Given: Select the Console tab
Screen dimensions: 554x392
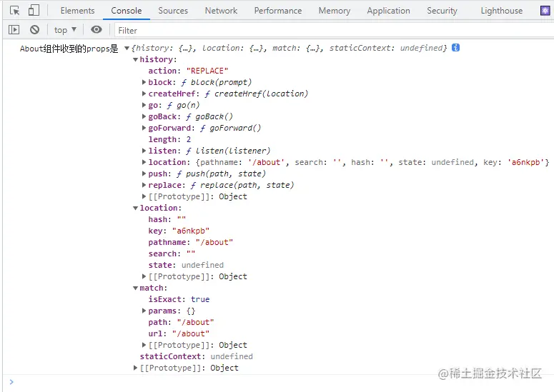Looking at the screenshot, I should pos(126,11).
